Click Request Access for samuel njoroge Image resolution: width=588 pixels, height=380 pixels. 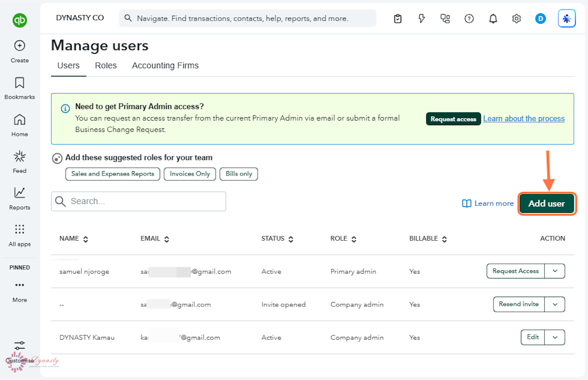[x=515, y=271]
